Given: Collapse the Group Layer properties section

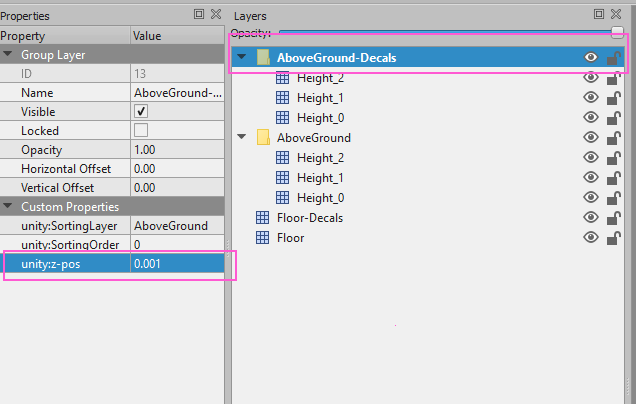Looking at the screenshot, I should coord(8,54).
